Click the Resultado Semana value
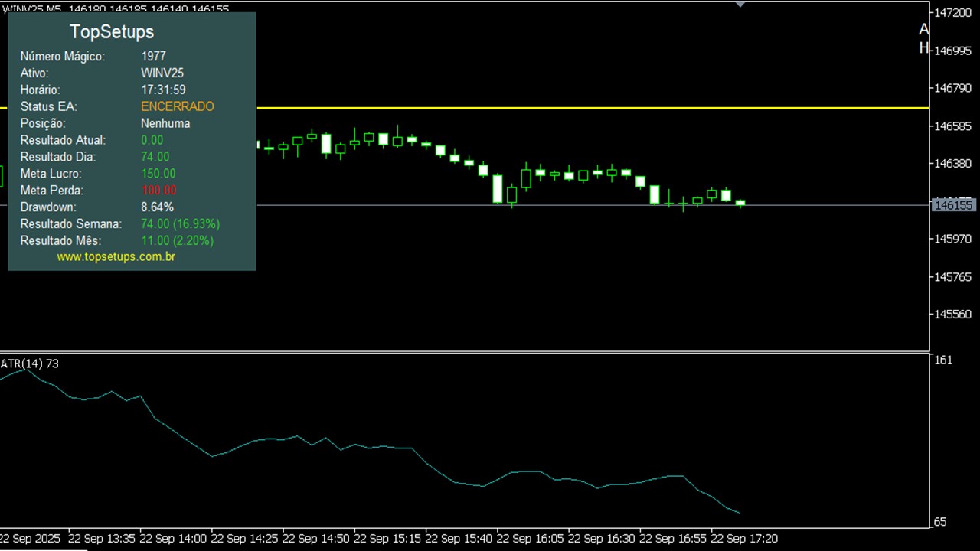The image size is (980, 551). (x=180, y=224)
